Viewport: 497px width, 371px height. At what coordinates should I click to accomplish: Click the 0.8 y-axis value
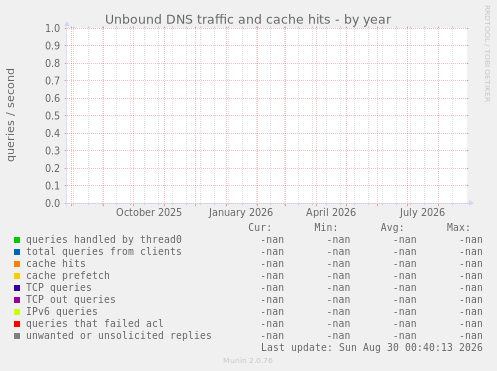point(53,63)
